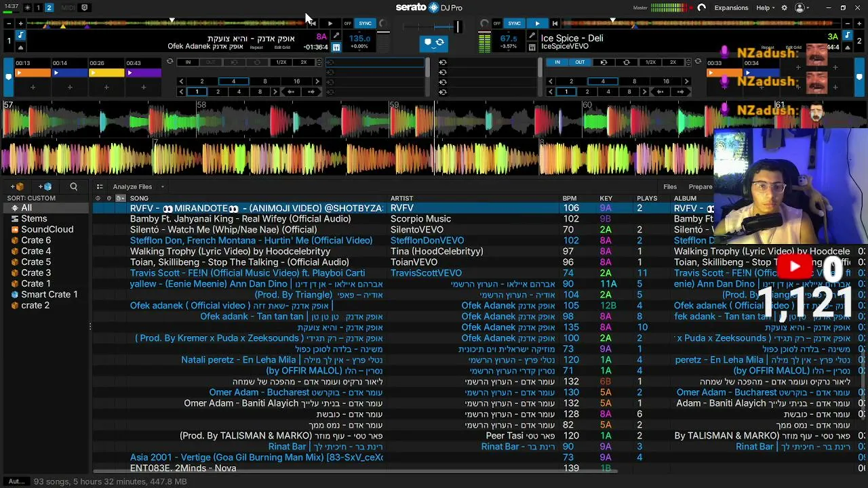Toggle SYNC on deck 1
This screenshot has height=488, width=868.
(x=366, y=24)
